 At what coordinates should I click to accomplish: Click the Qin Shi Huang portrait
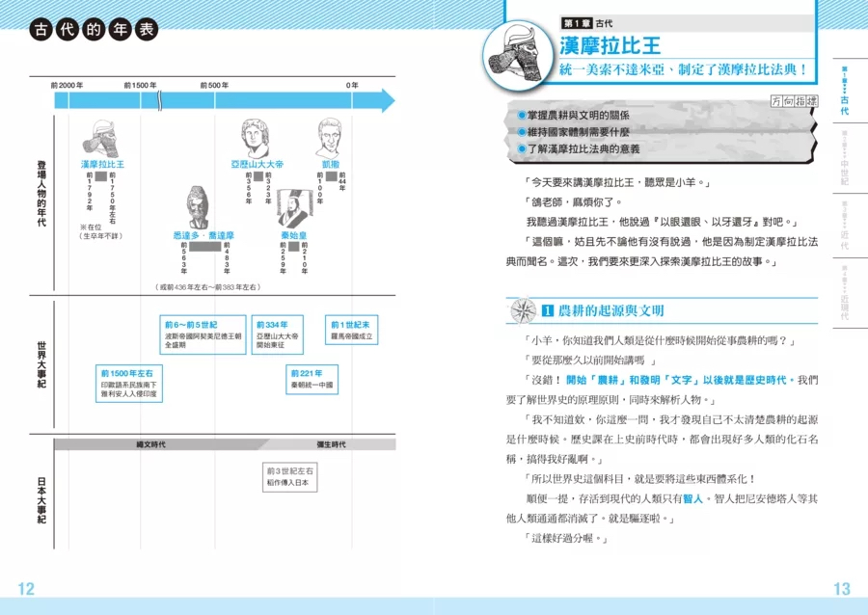coord(295,208)
